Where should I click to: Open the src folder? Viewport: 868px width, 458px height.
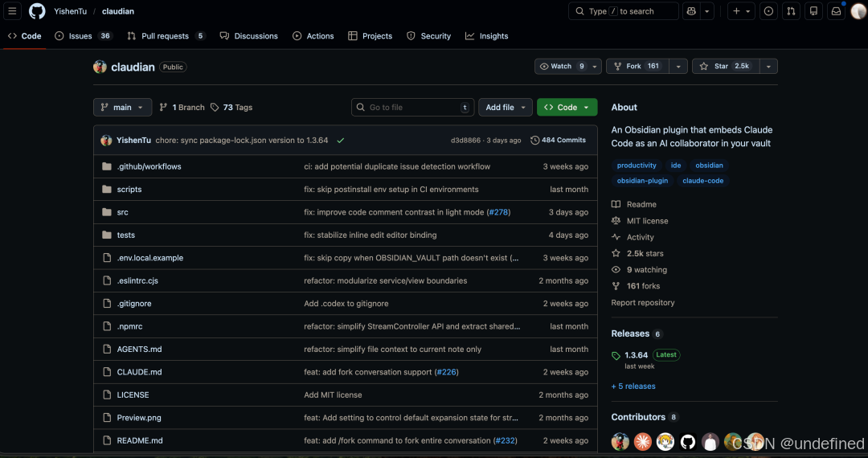coord(122,212)
